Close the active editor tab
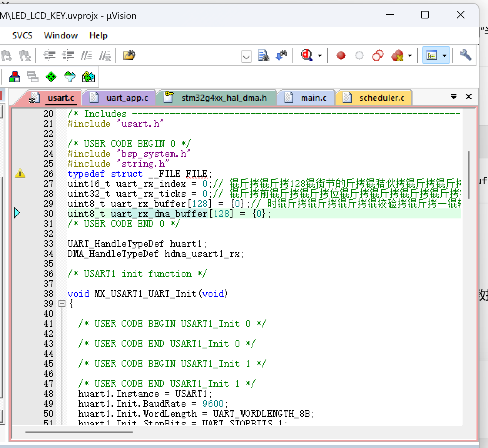Viewport: 488px width, 448px height. (469, 97)
